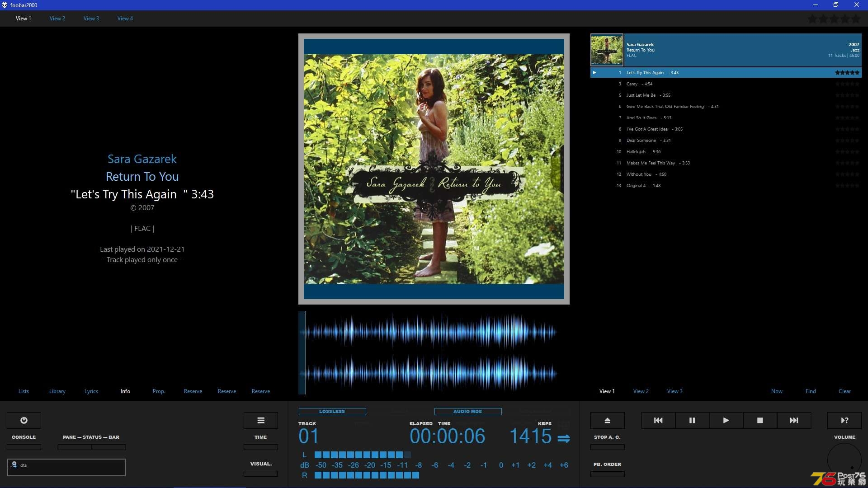
Task: Click the star rating on Let's Try This Again
Action: (847, 72)
